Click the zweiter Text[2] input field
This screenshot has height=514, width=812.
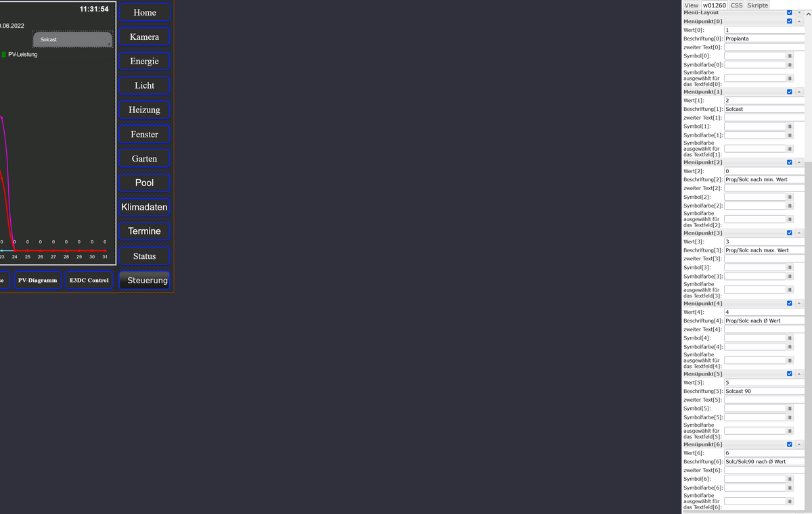(765, 188)
